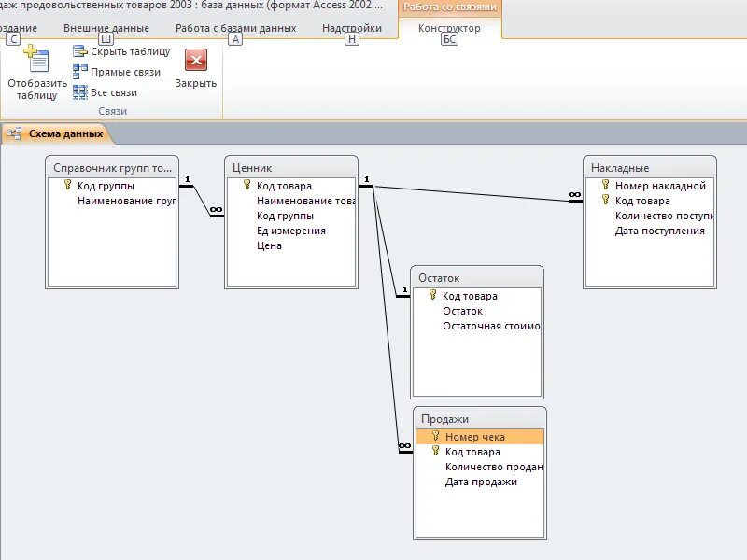Click the Работа со связями contextual tab header
747x560 pixels.
coord(450,7)
